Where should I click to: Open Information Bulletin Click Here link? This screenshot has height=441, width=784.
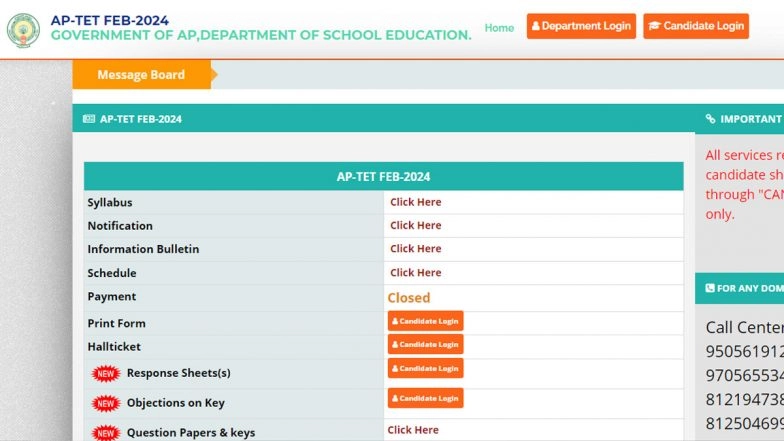coord(416,248)
